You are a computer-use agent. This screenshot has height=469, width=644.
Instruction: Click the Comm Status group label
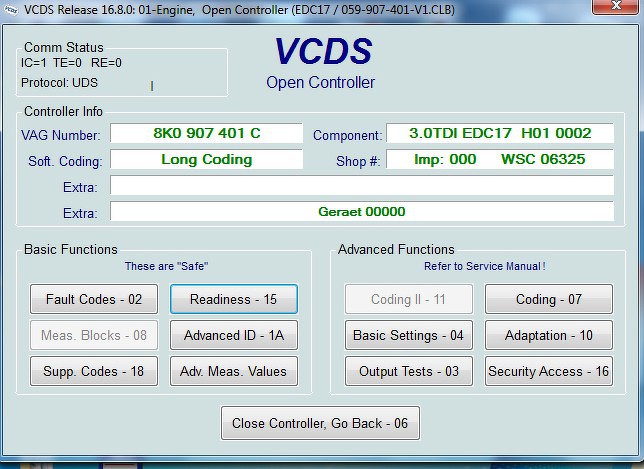64,47
